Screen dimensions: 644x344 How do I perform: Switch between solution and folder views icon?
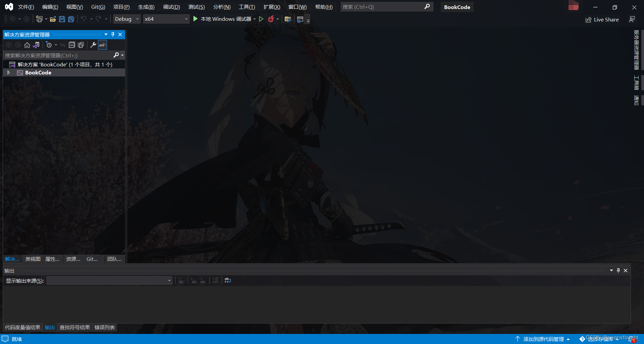(36, 45)
